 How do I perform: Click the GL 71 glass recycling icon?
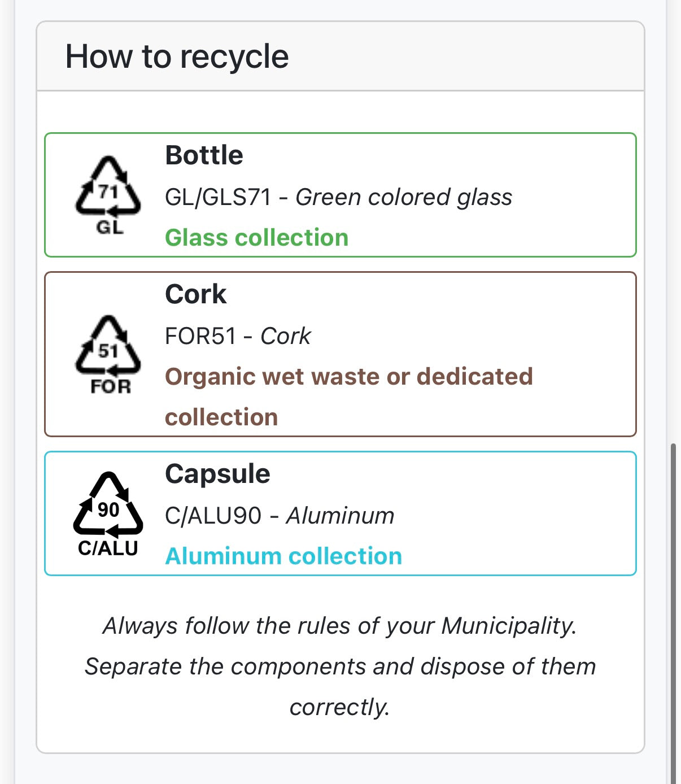click(x=108, y=195)
